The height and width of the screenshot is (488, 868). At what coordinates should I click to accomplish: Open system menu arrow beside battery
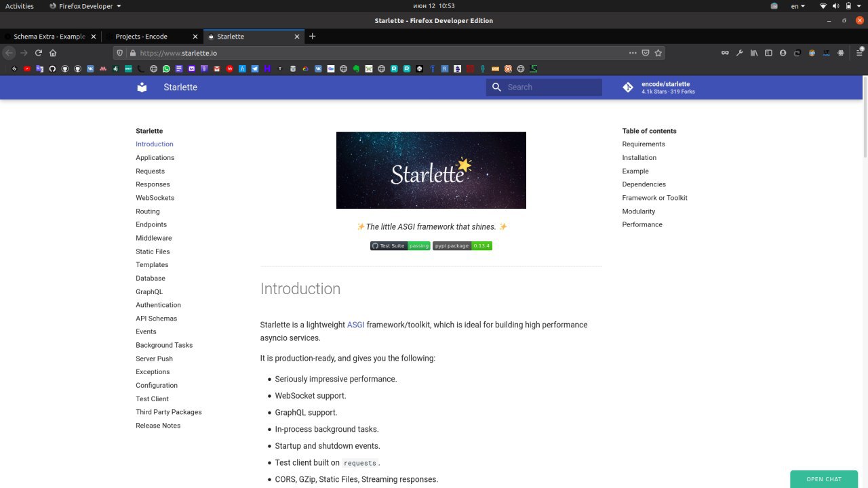coord(858,6)
